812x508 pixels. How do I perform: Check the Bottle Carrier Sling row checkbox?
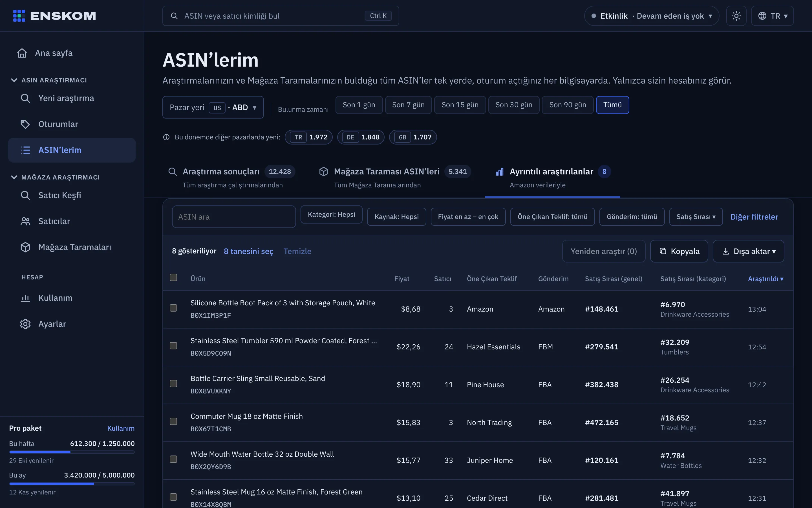tap(173, 384)
